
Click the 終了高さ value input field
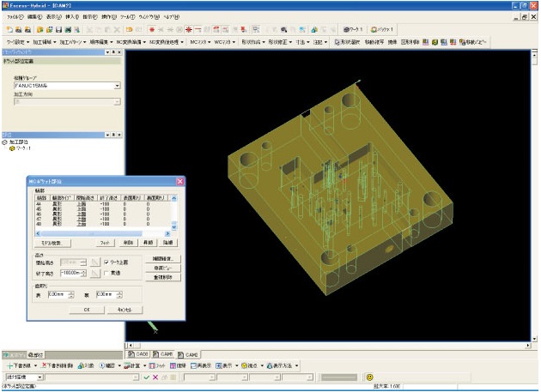point(70,274)
